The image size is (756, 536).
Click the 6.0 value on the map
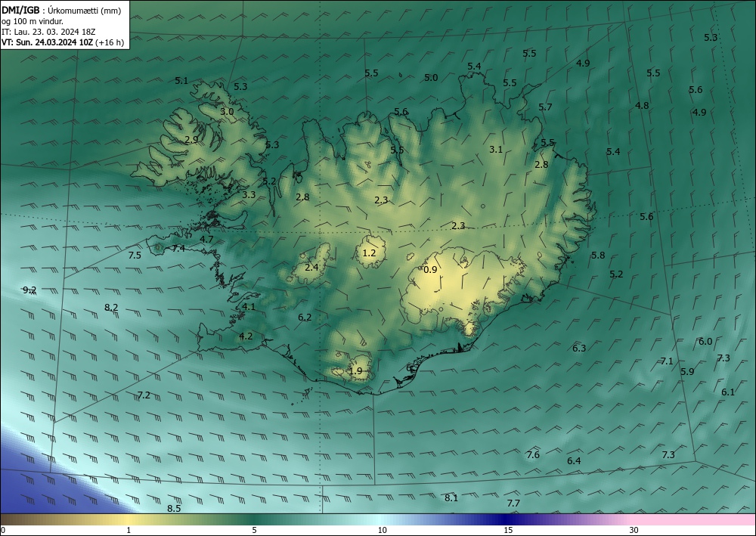[x=705, y=341]
